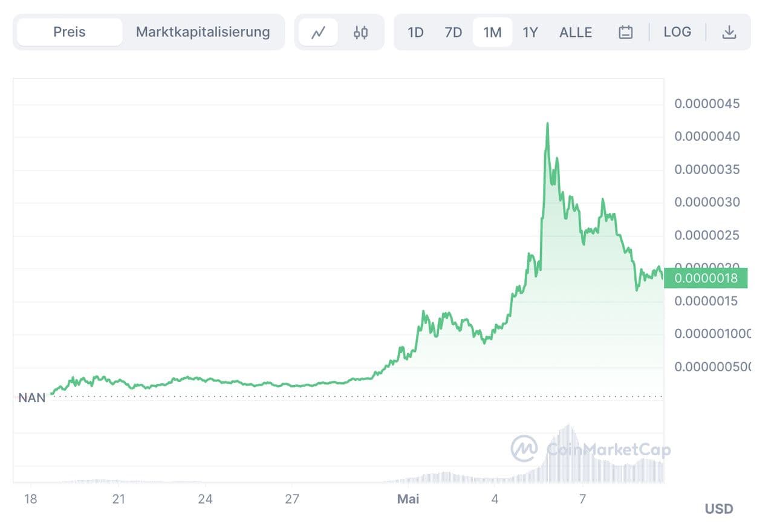Click the 24 date label on axis
Image resolution: width=774 pixels, height=532 pixels.
coord(206,499)
